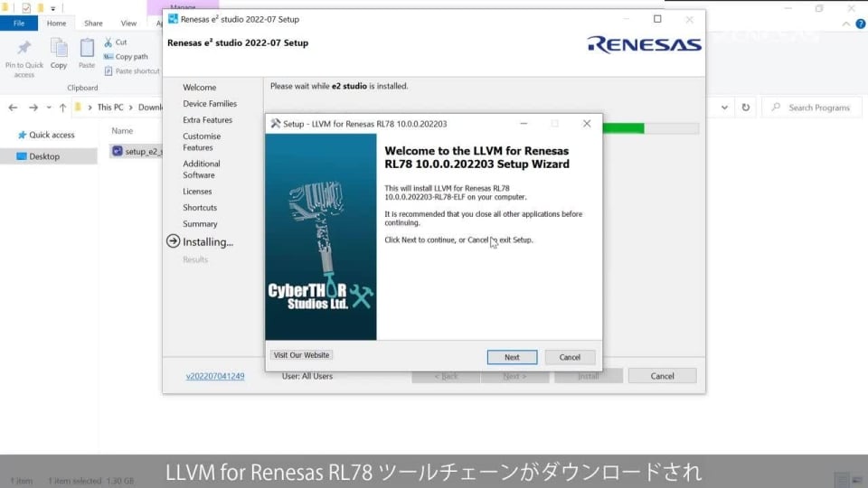Switch to the Share ribbon tab
Viewport: 868px width, 488px height.
(93, 23)
